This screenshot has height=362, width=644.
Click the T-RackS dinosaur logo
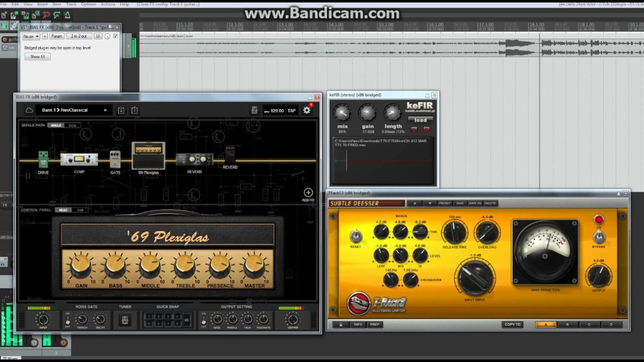coord(359,304)
